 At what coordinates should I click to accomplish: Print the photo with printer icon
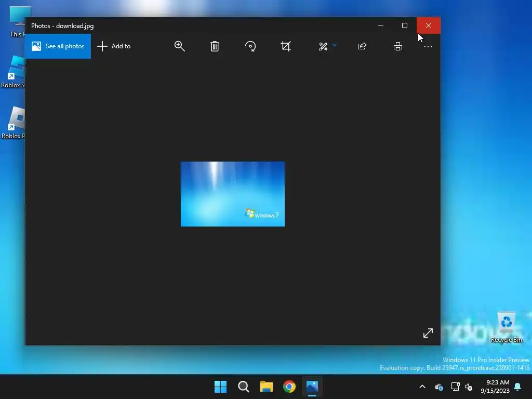click(397, 46)
